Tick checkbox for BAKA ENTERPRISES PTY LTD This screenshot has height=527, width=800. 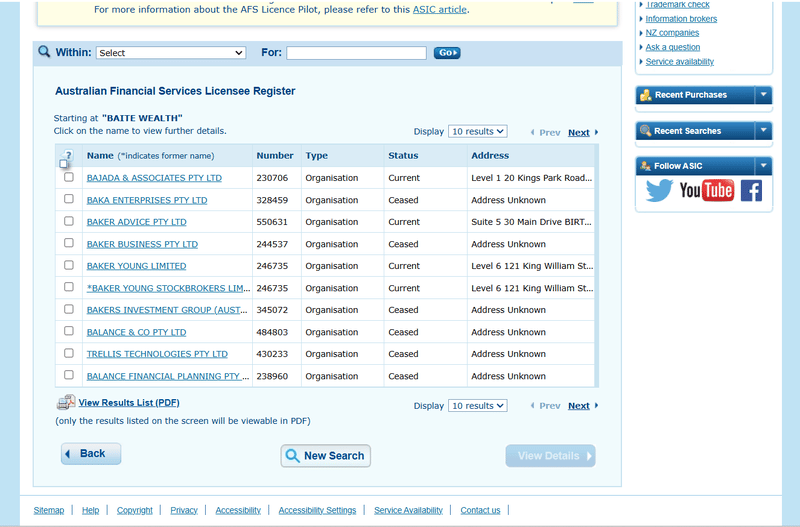[x=69, y=199]
